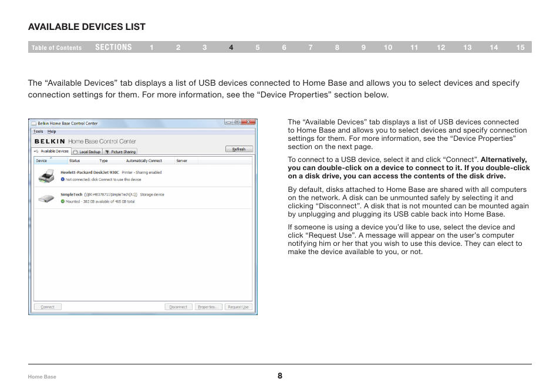Sort by Type column header

tap(111, 161)
